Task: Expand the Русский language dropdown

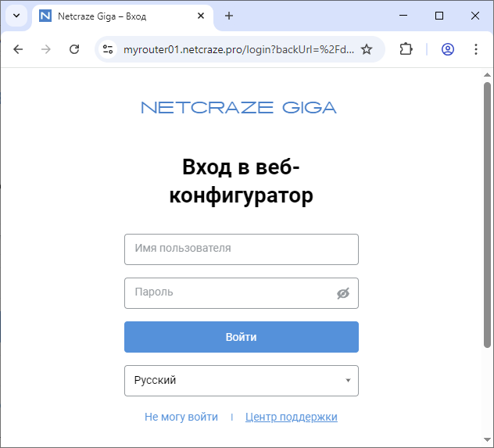Action: pyautogui.click(x=241, y=381)
